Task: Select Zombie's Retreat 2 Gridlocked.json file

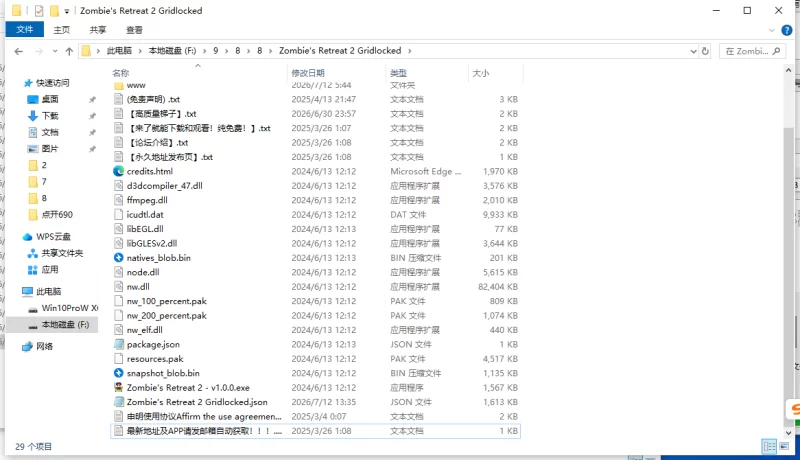Action: [x=197, y=402]
